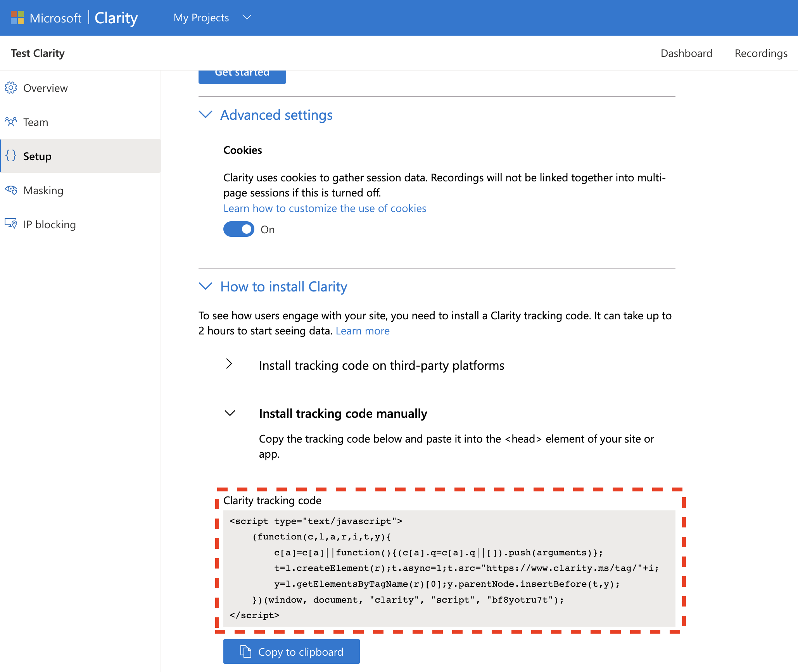Viewport: 798px width, 672px height.
Task: Collapse the Advanced settings chevron
Action: 206,115
